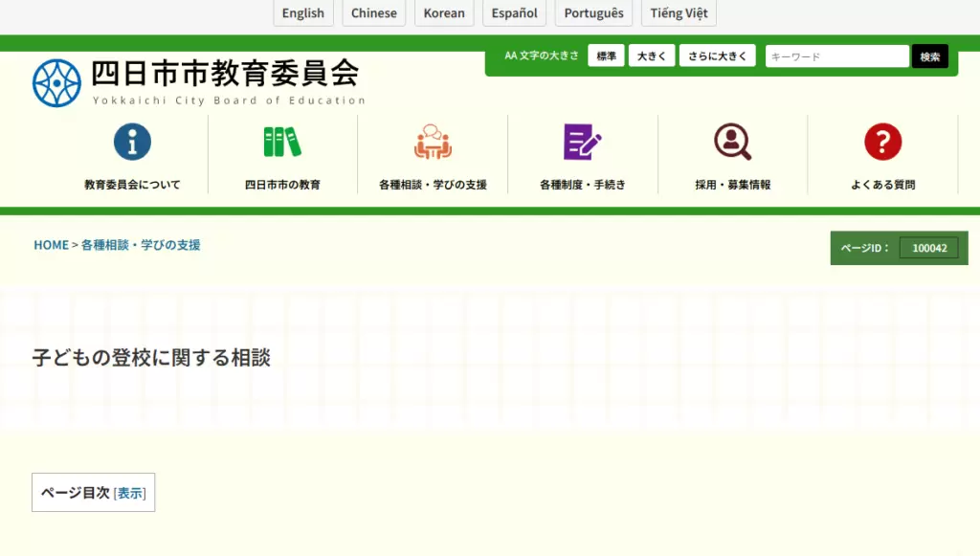Open the 各種相談・学びの支援 menu label

click(433, 185)
